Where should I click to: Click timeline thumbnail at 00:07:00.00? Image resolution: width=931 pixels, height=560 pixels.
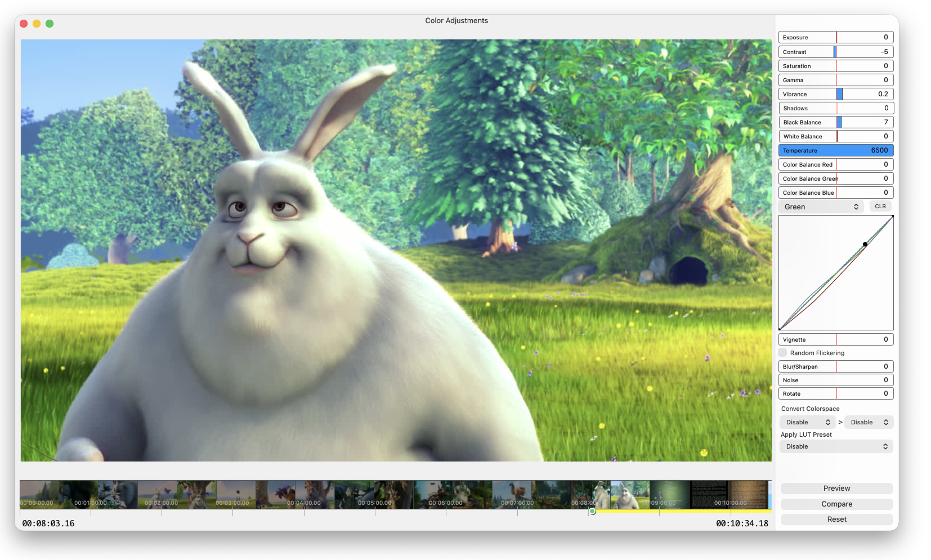[x=512, y=495]
